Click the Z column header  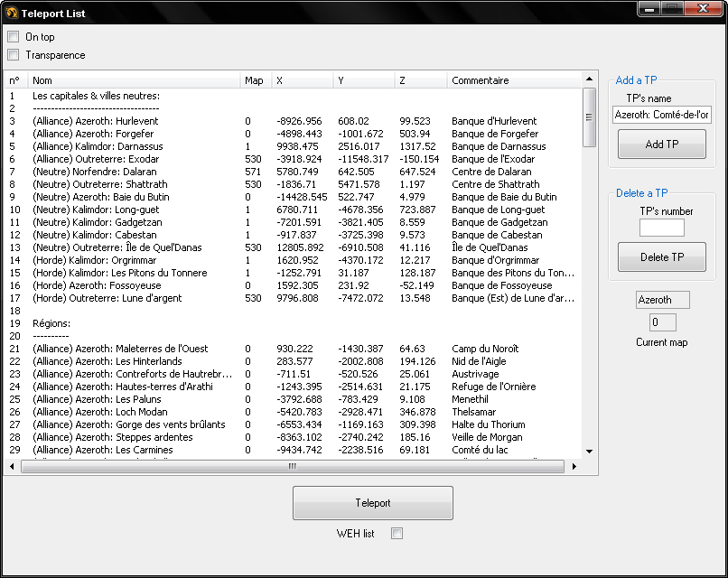click(x=421, y=80)
